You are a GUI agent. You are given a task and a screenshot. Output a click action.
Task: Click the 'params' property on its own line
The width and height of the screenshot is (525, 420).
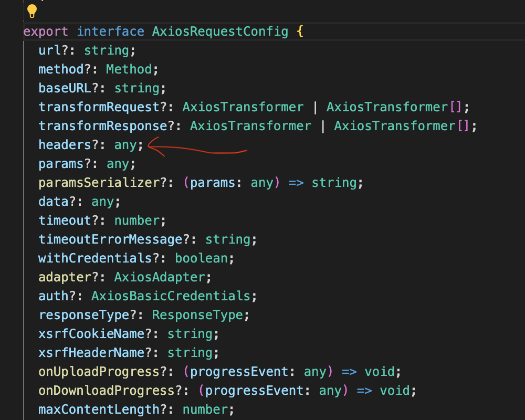[x=61, y=164]
